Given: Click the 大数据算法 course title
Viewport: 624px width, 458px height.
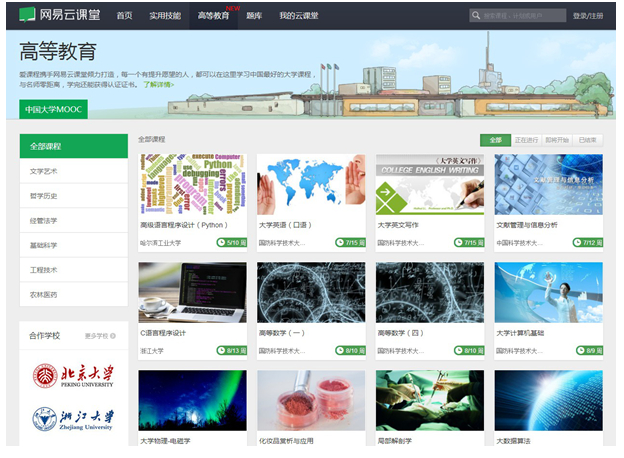Looking at the screenshot, I should [513, 441].
